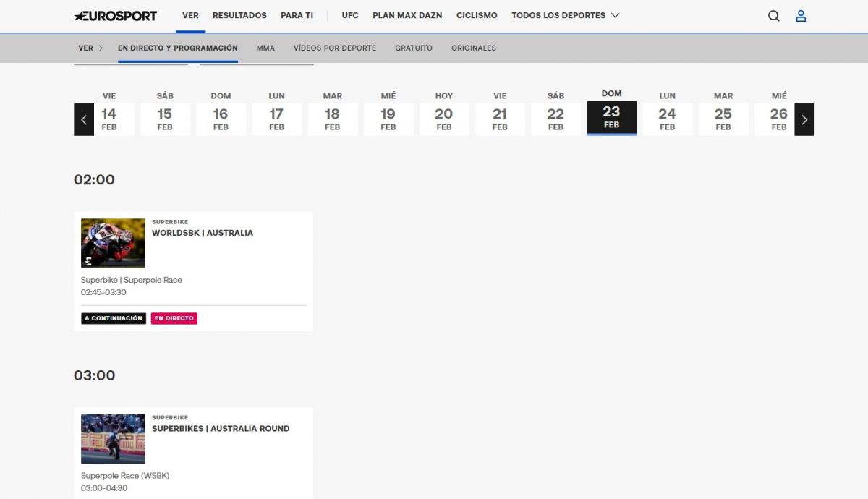The height and width of the screenshot is (499, 868).
Task: Select the MMA sub-navigation tab
Action: pyautogui.click(x=265, y=48)
